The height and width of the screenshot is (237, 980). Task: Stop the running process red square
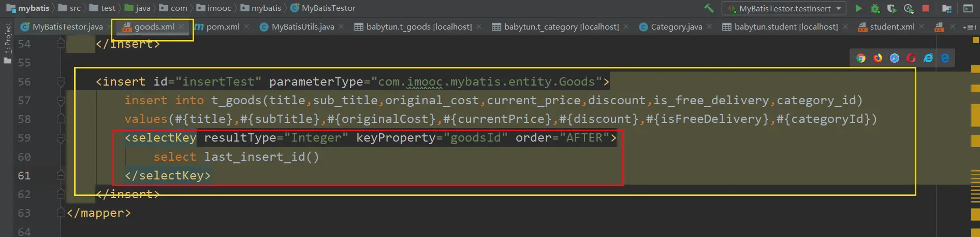(926, 8)
